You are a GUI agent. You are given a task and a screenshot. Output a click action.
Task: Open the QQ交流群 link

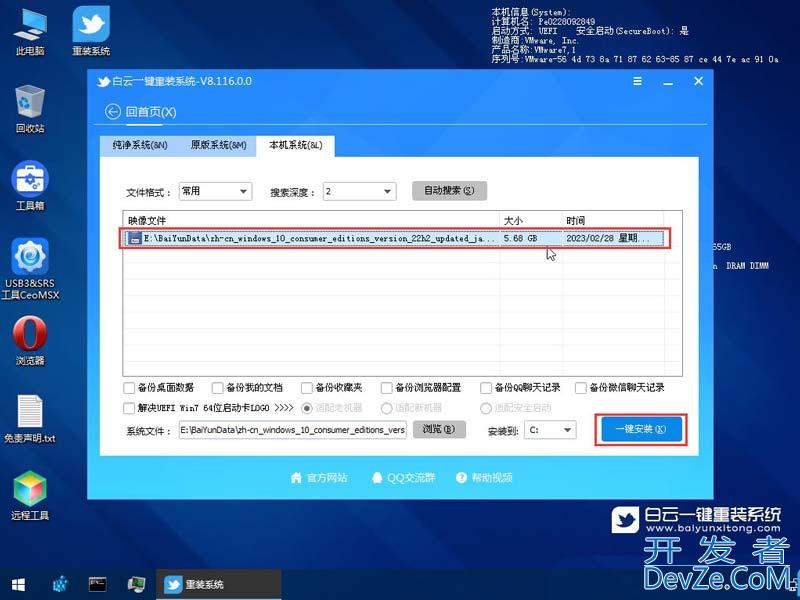coord(404,478)
